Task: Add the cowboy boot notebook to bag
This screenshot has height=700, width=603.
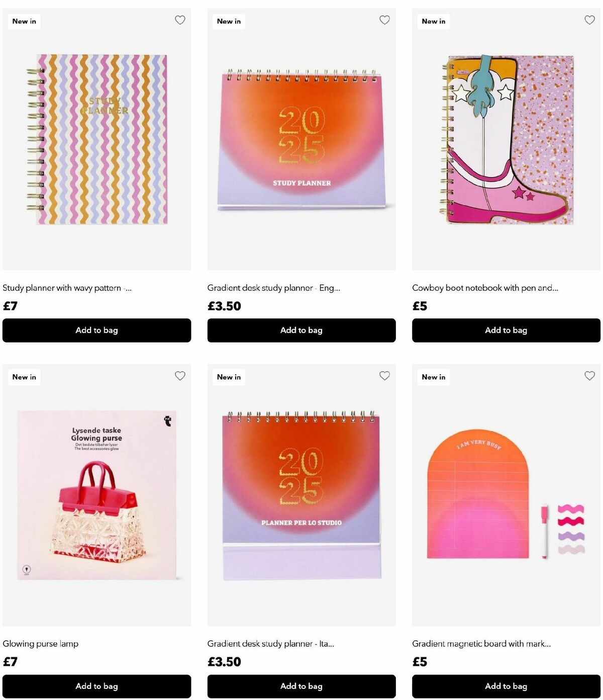Action: click(x=506, y=330)
